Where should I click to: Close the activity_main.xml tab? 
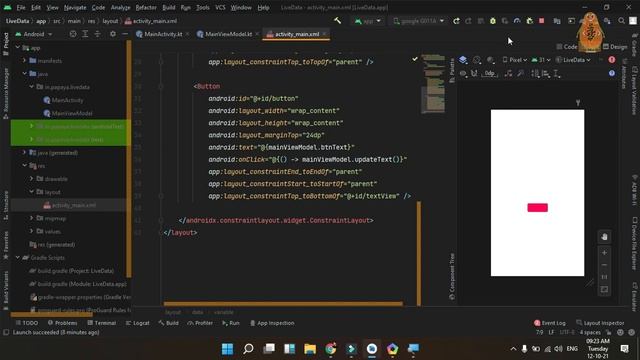(324, 34)
